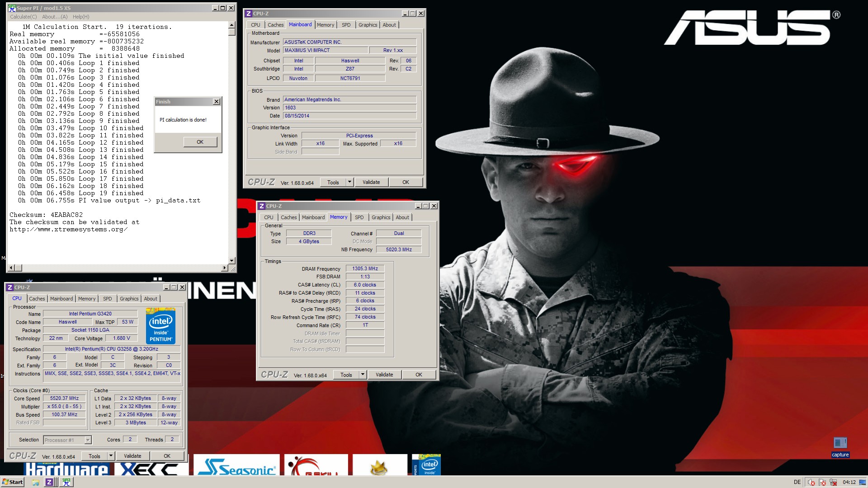Open the Help(H) menu in Super PI
This screenshot has width=868, height=488.
coord(81,17)
